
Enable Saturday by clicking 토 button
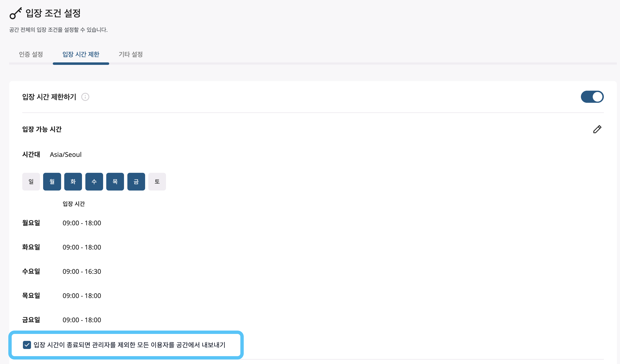157,181
